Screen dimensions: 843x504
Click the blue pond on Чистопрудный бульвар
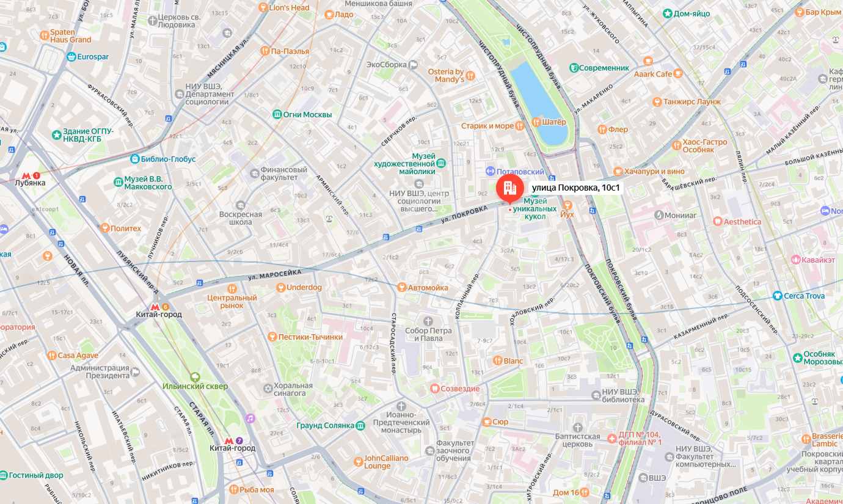(538, 102)
